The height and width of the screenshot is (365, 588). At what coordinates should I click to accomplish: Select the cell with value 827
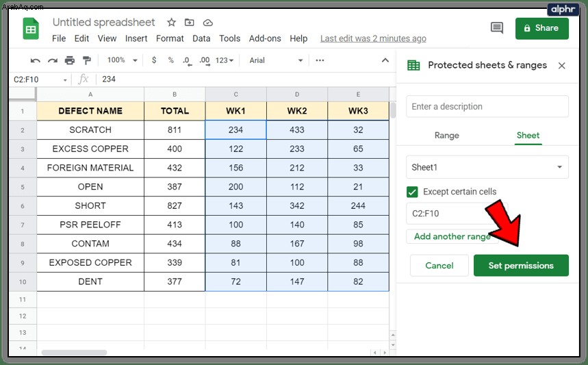175,206
